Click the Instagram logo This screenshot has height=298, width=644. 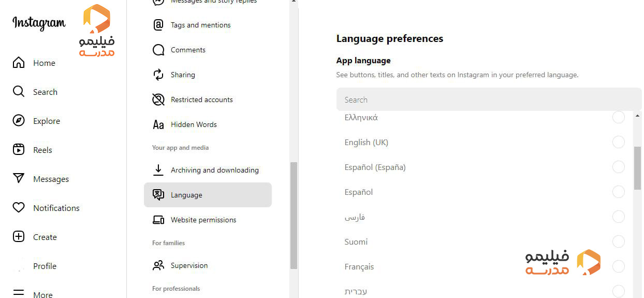click(39, 23)
